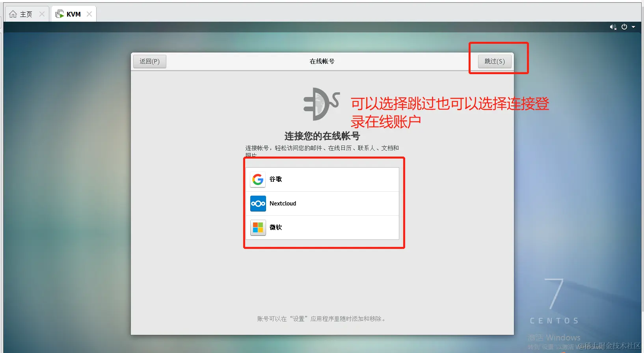This screenshot has height=353, width=644.
Task: Click the Nextcloud logo icon
Action: coord(258,204)
